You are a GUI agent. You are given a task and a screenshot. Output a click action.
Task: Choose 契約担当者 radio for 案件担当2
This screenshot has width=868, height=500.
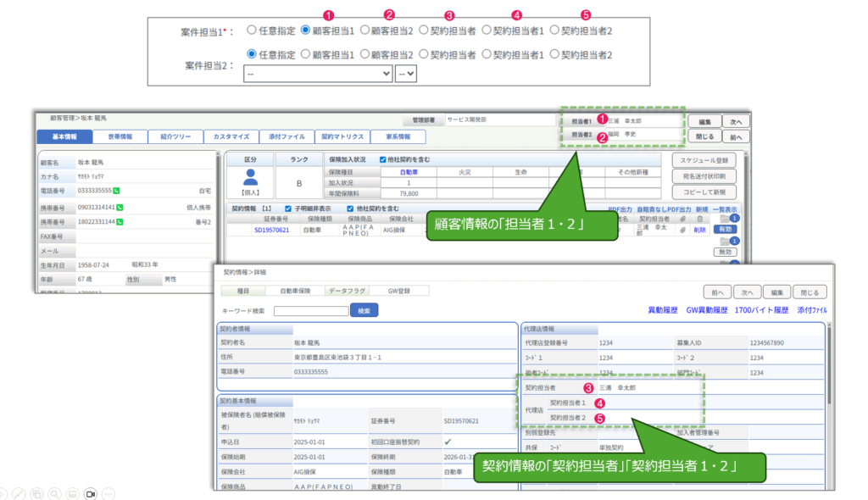[425, 54]
